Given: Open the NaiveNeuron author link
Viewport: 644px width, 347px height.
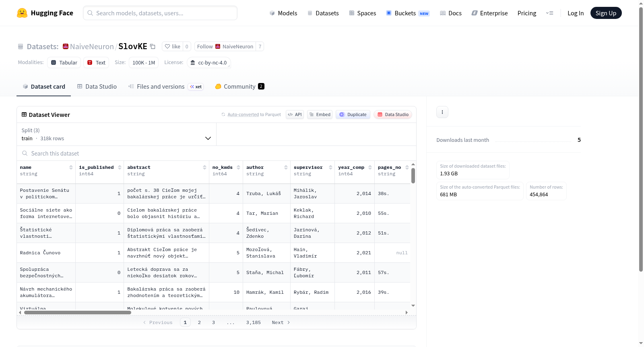Looking at the screenshot, I should click(x=92, y=46).
